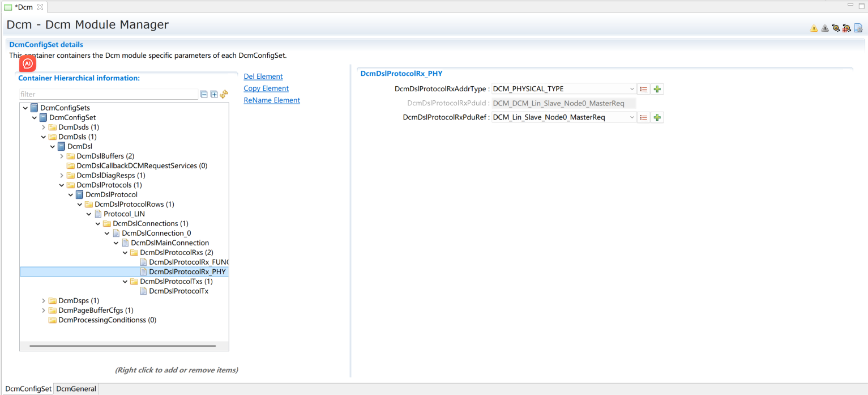Click the Del Element link
This screenshot has width=868, height=395.
click(263, 77)
